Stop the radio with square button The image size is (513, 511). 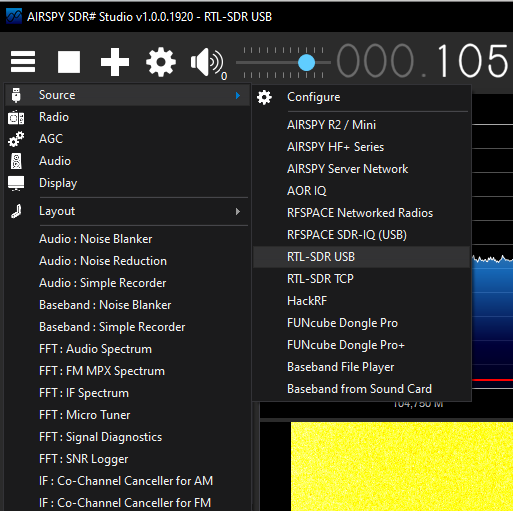(69, 62)
